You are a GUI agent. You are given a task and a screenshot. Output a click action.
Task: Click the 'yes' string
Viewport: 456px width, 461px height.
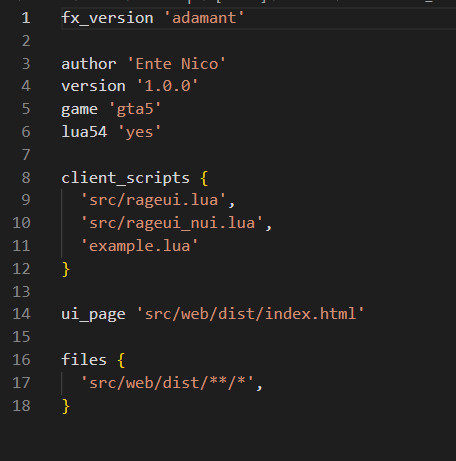(x=140, y=132)
